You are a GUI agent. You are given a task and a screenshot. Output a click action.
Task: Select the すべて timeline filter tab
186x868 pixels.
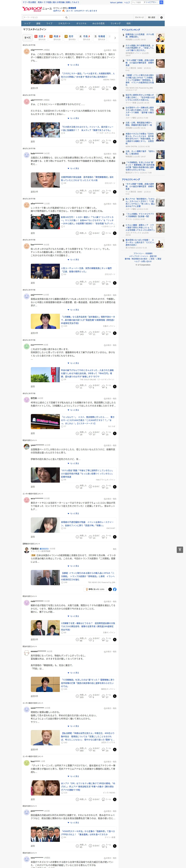[28, 38]
